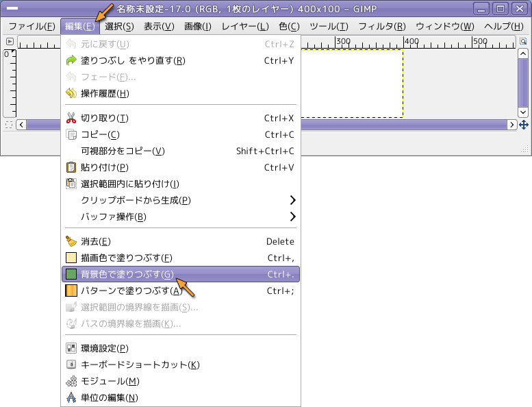Choose 描画色で塗りつぶす(F)
This screenshot has height=407, width=532.
(x=181, y=258)
